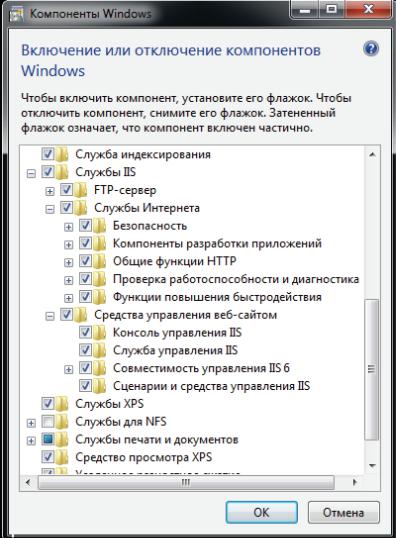Image resolution: width=396 pixels, height=538 pixels.
Task: Expand Функции повышения быстродействия node
Action: [x=69, y=298]
